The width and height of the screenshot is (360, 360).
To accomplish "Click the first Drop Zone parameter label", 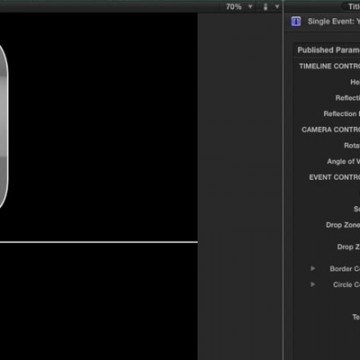I will (343, 225).
